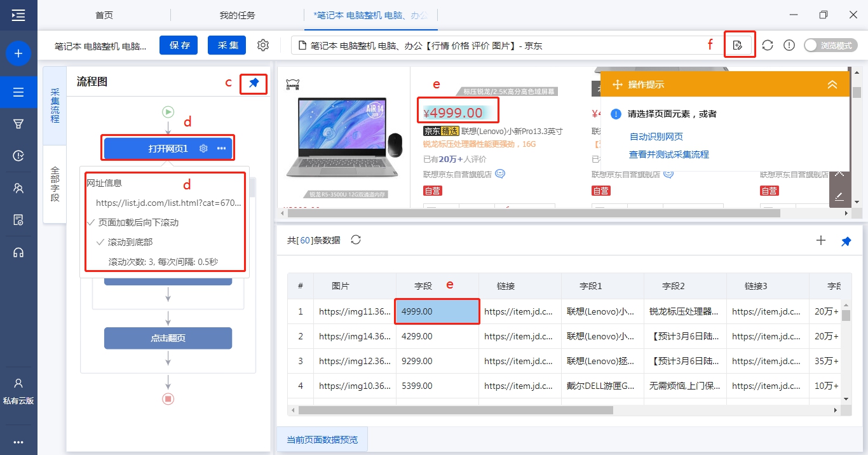Select the 笔记本 电脑整机 task tab

(371, 15)
